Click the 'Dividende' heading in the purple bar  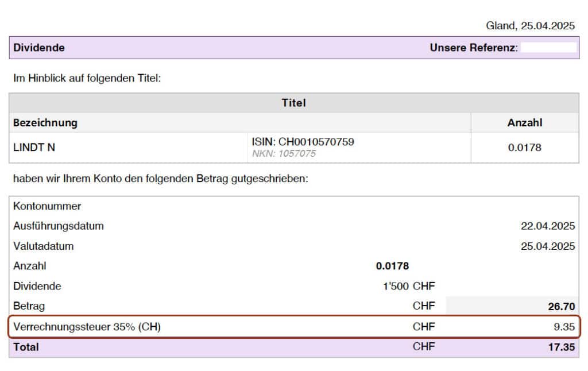click(38, 48)
